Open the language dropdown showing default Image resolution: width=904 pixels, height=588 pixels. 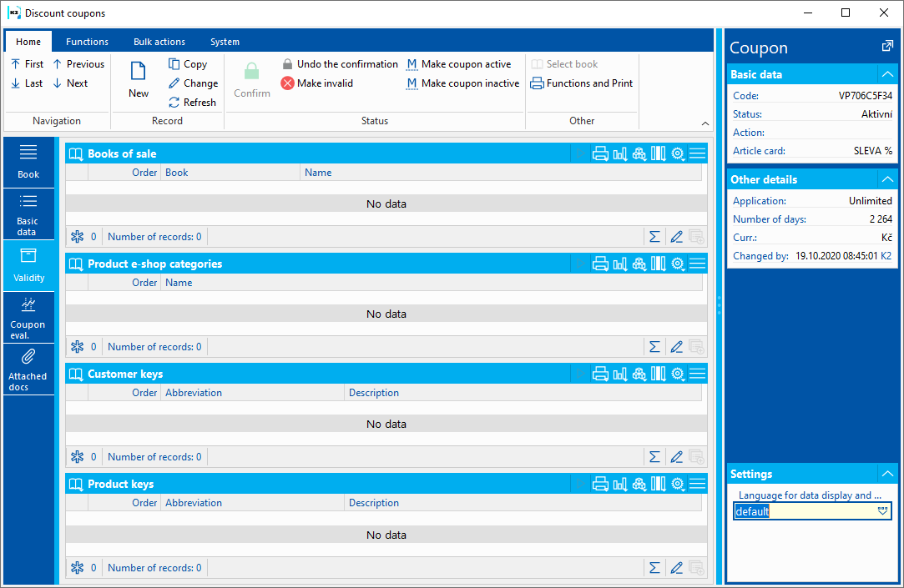882,511
